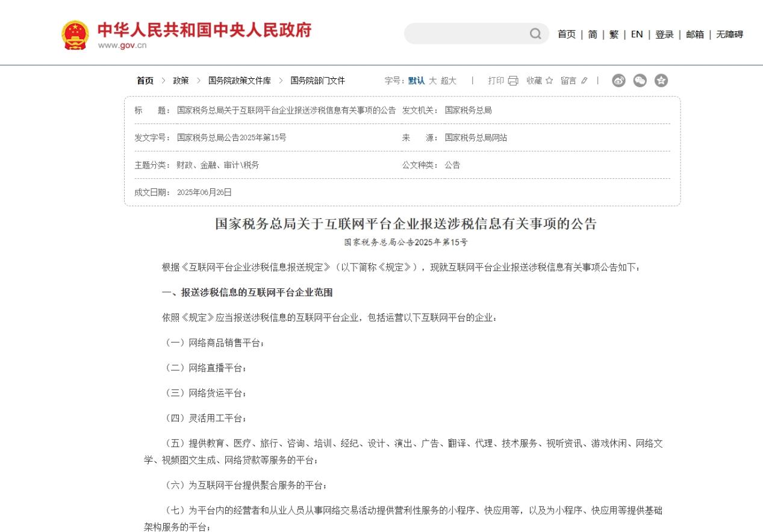Share the article via the Weibo icon
This screenshot has height=532, width=763.
click(x=618, y=80)
